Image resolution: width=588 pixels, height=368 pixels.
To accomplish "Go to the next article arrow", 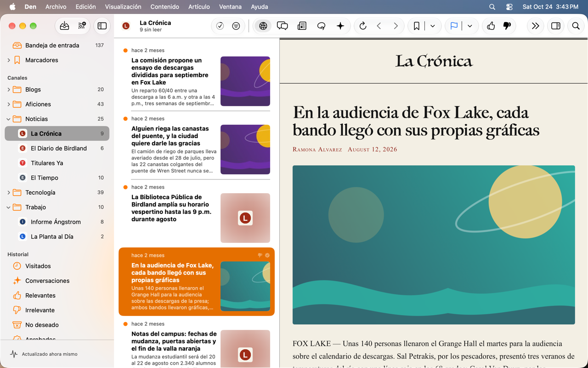I will (x=396, y=26).
